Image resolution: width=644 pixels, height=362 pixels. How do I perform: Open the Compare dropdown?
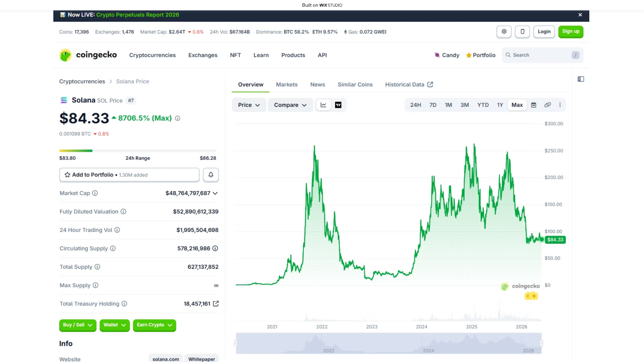[290, 105]
